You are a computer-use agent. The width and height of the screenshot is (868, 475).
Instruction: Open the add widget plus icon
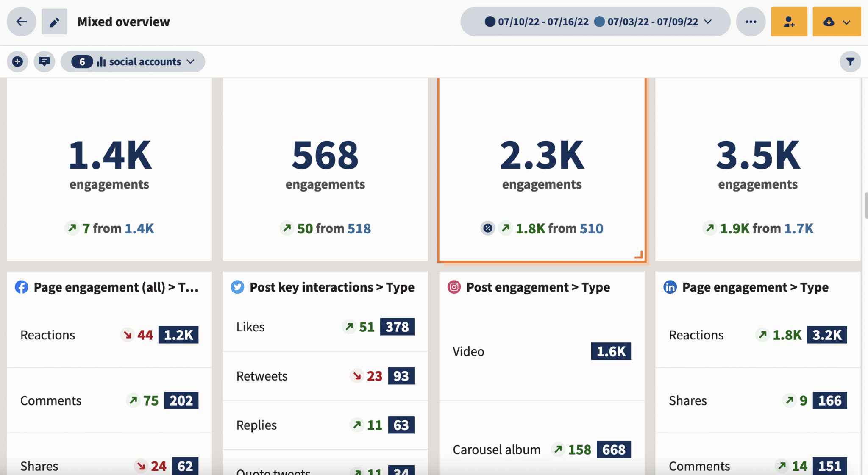coord(17,61)
